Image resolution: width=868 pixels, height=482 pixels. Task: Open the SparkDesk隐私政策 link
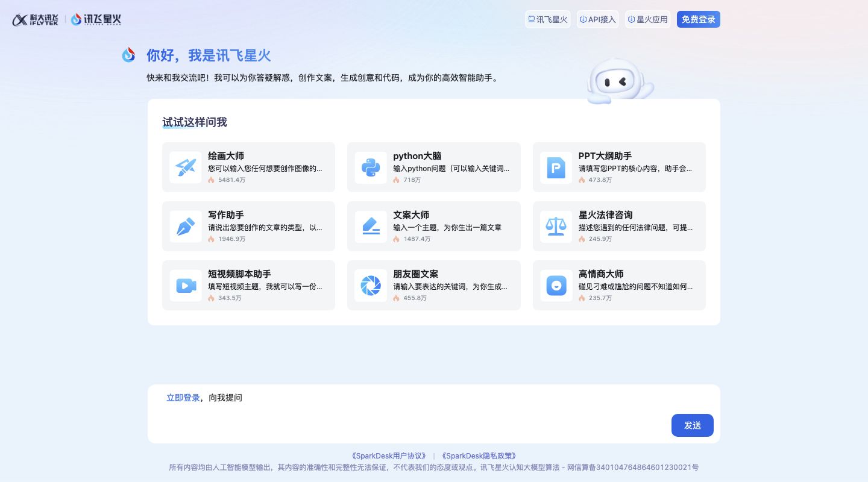(479, 456)
